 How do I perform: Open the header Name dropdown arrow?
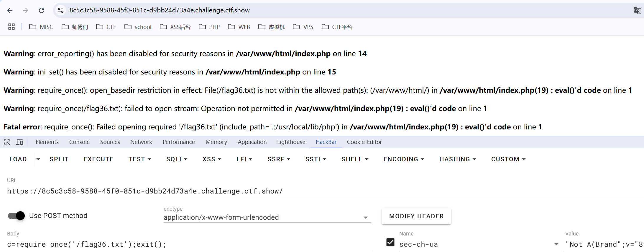point(556,244)
